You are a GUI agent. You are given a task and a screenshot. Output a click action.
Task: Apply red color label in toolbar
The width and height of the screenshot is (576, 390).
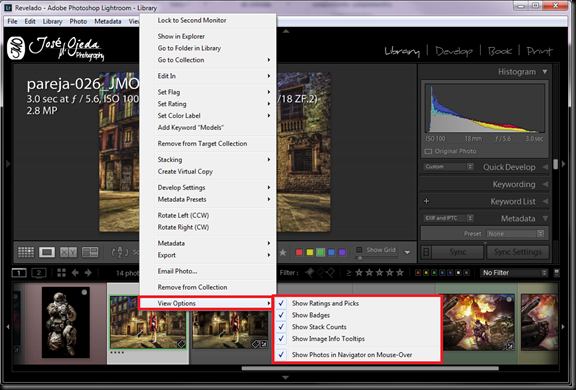pyautogui.click(x=299, y=252)
